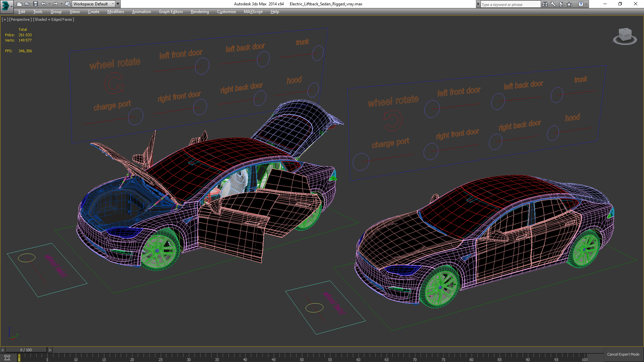Click the 0 / 100 time slider bar

tap(26, 350)
